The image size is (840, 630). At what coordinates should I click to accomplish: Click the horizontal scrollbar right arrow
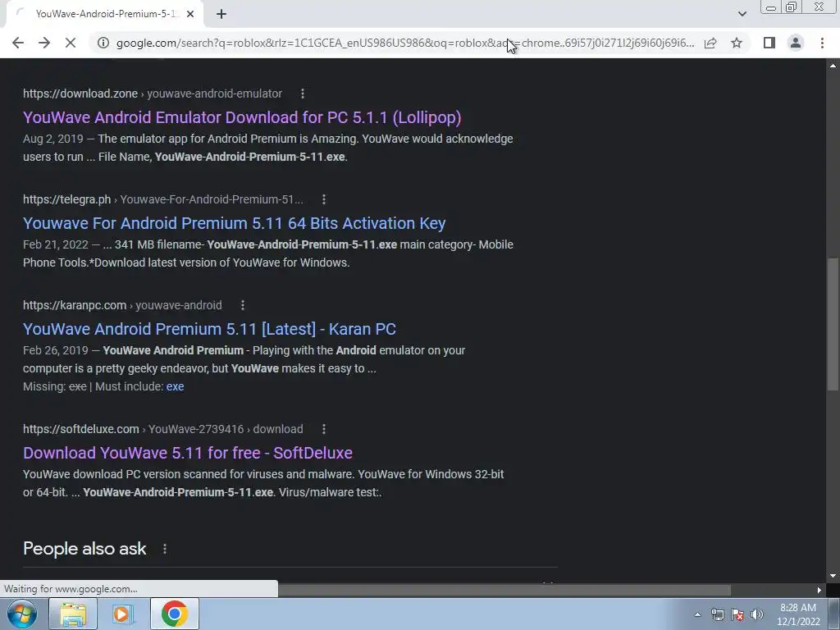pos(819,590)
